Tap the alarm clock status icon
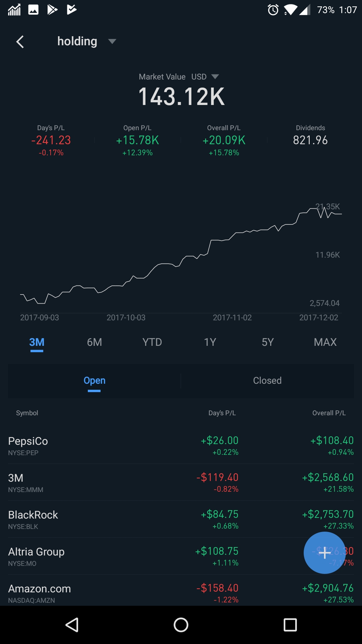Screen dimensions: 362x644 pos(273,10)
